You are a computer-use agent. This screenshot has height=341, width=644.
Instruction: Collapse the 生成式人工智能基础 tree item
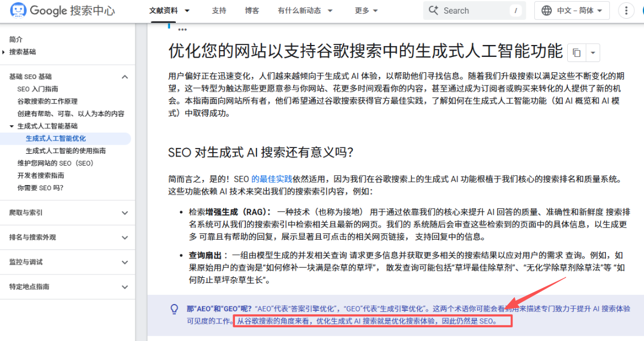tap(11, 126)
